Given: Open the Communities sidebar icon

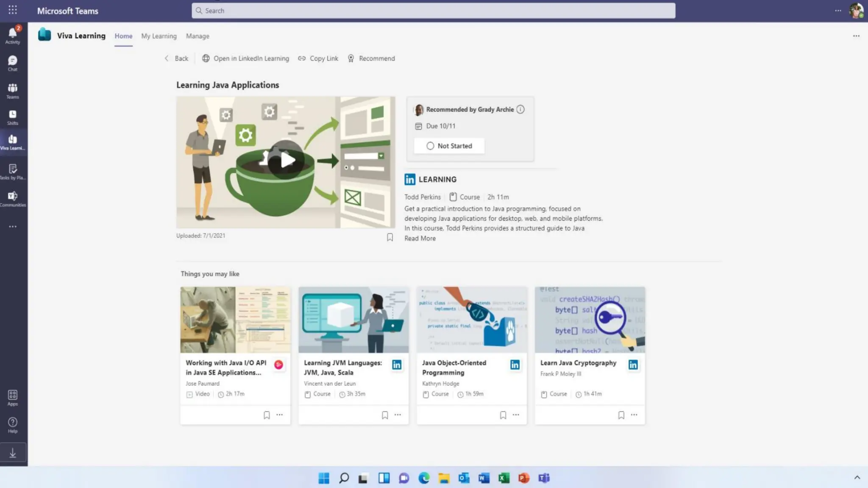Looking at the screenshot, I should [x=13, y=198].
